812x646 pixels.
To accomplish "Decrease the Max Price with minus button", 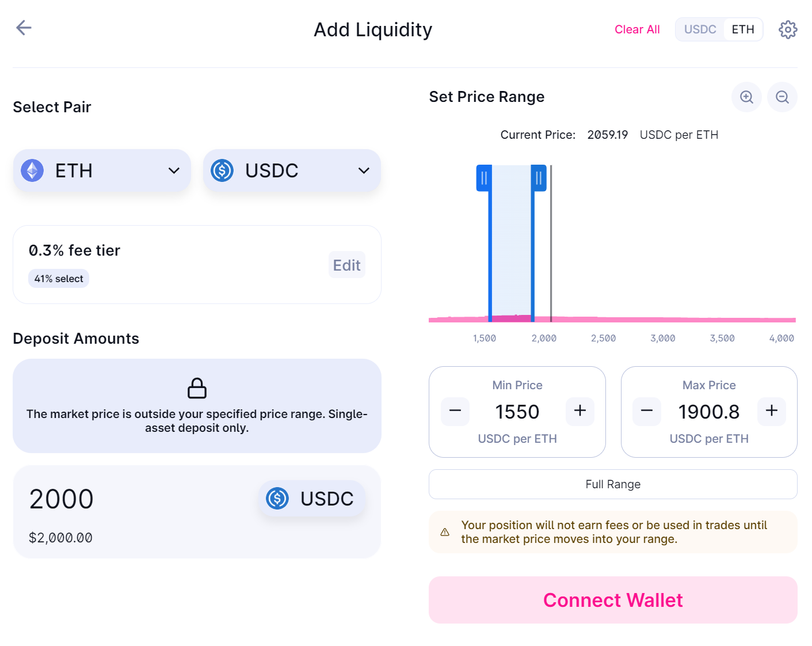I will click(647, 411).
